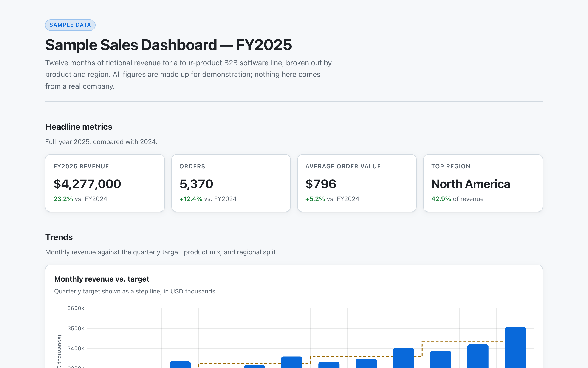Select the AVERAGE ORDER VALUE label
Image resolution: width=588 pixels, height=368 pixels.
[343, 166]
